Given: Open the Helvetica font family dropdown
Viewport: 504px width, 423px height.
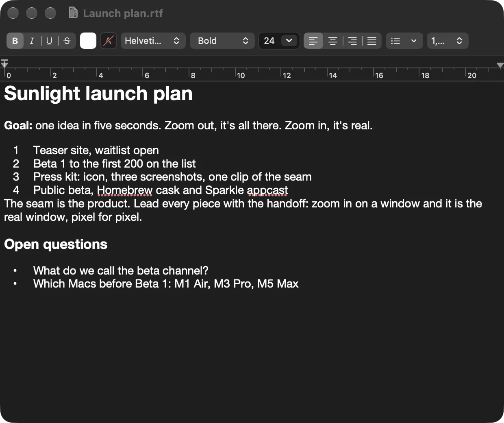Looking at the screenshot, I should [153, 41].
